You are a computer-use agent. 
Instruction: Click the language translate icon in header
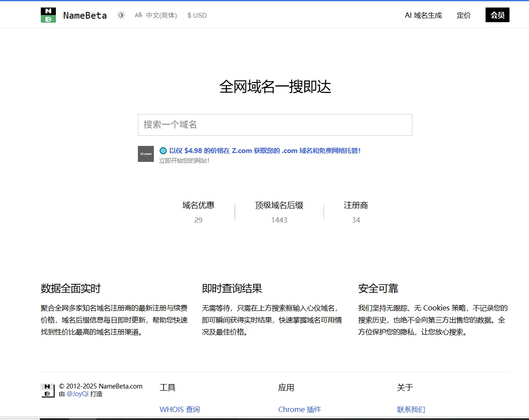click(139, 15)
